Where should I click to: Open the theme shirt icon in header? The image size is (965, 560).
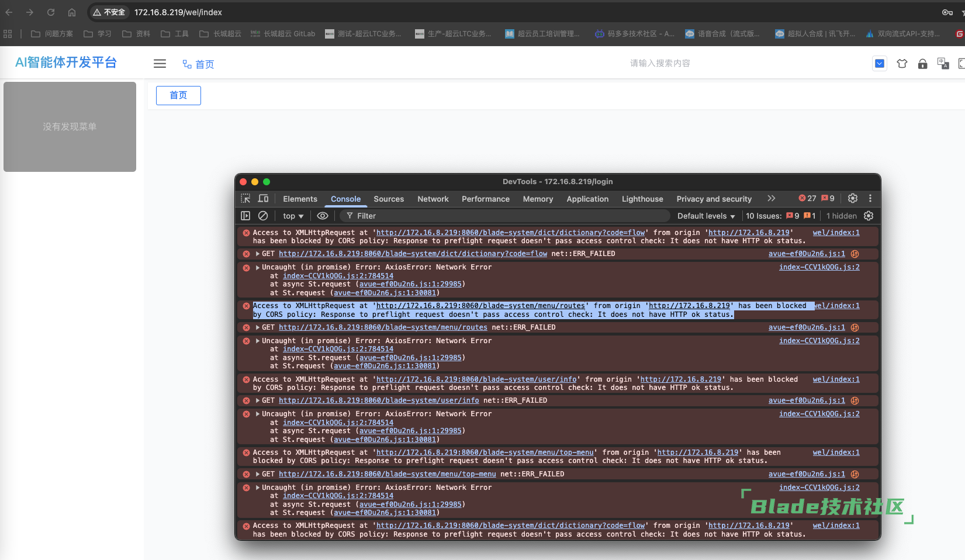point(902,63)
